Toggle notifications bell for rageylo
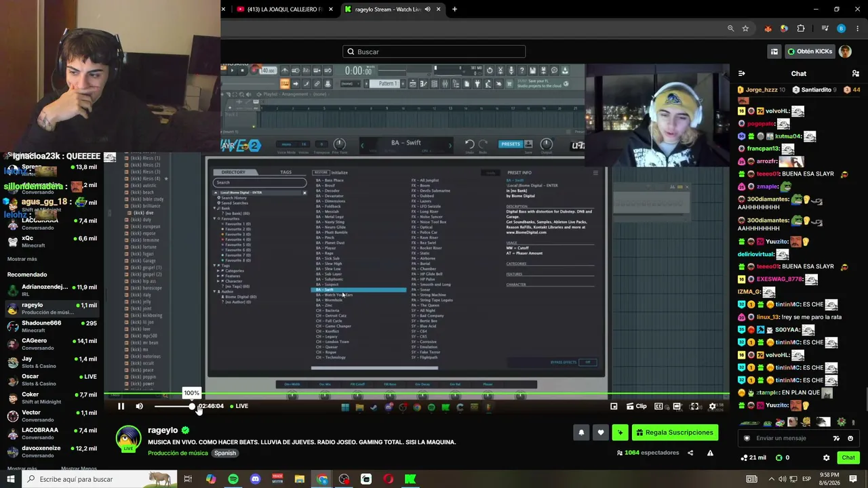868x488 pixels. coord(581,432)
